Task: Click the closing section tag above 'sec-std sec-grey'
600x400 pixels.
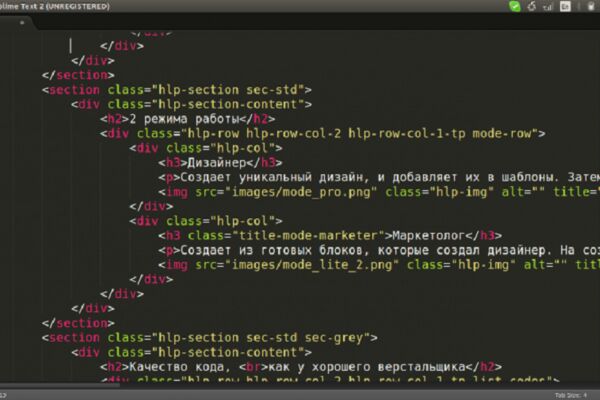Action: (78, 323)
